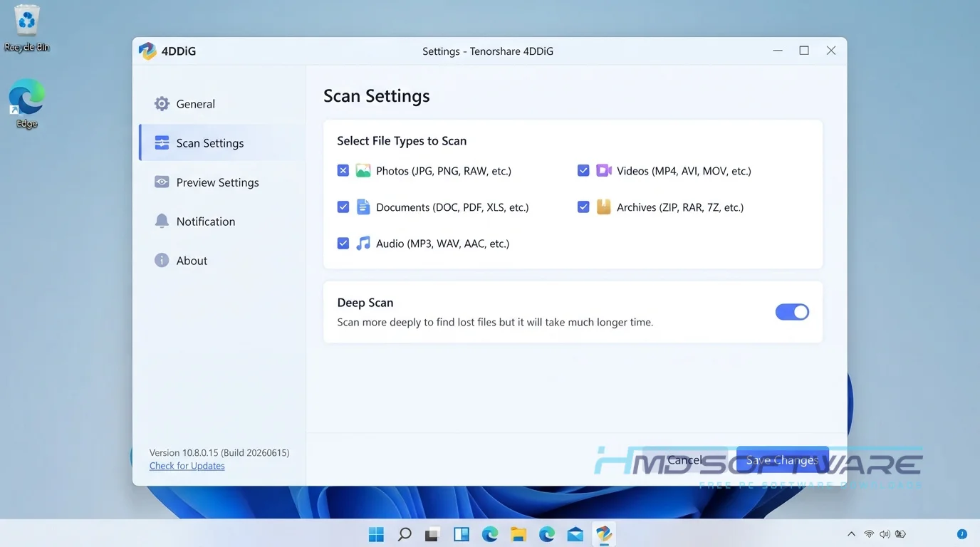980x547 pixels.
Task: Turn off the Deep Scan switch
Action: 792,312
